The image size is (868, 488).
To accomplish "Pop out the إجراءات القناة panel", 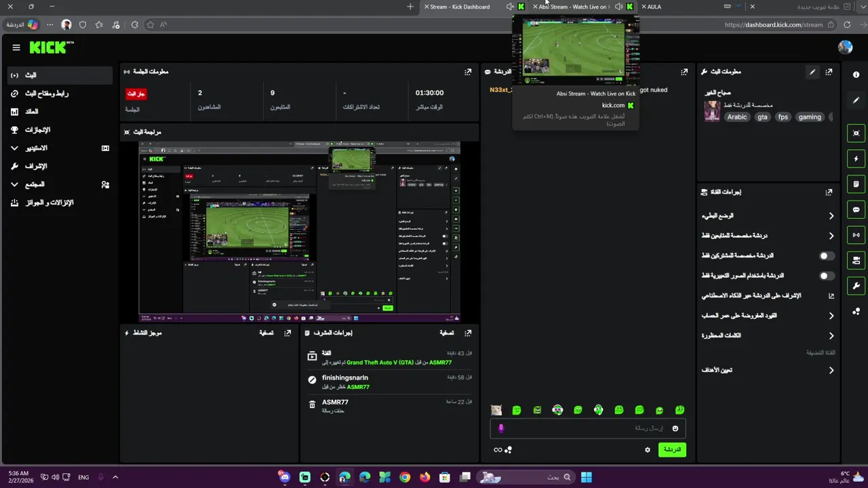I will (829, 192).
